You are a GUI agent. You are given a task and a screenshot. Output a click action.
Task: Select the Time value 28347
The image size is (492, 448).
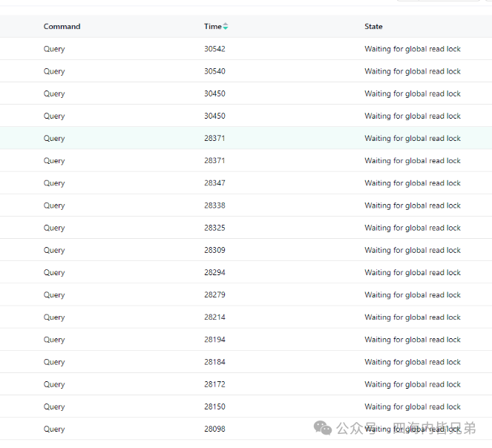[x=214, y=183]
